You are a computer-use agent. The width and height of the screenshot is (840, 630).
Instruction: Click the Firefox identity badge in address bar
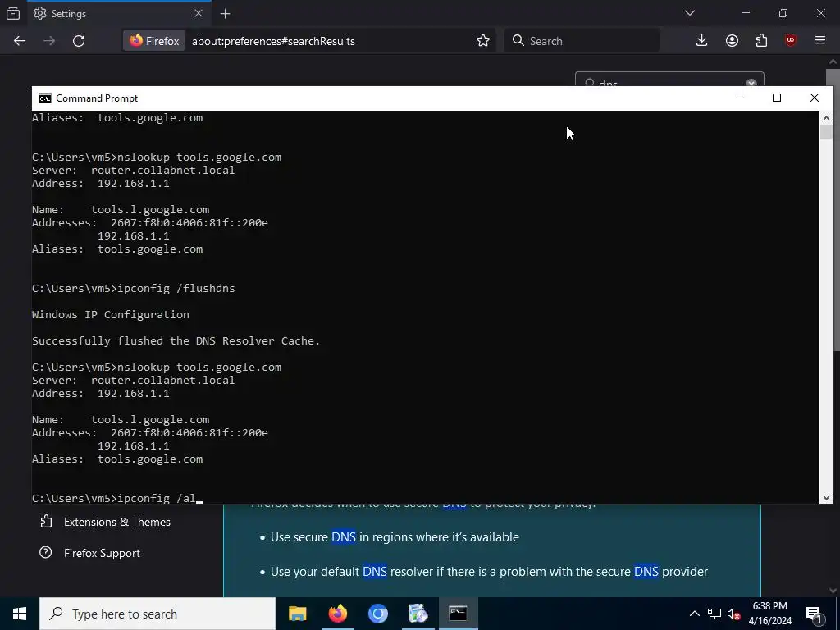pos(154,41)
